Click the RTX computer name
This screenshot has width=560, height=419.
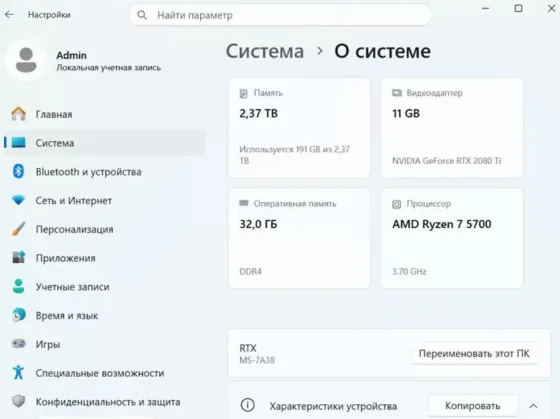tap(248, 348)
